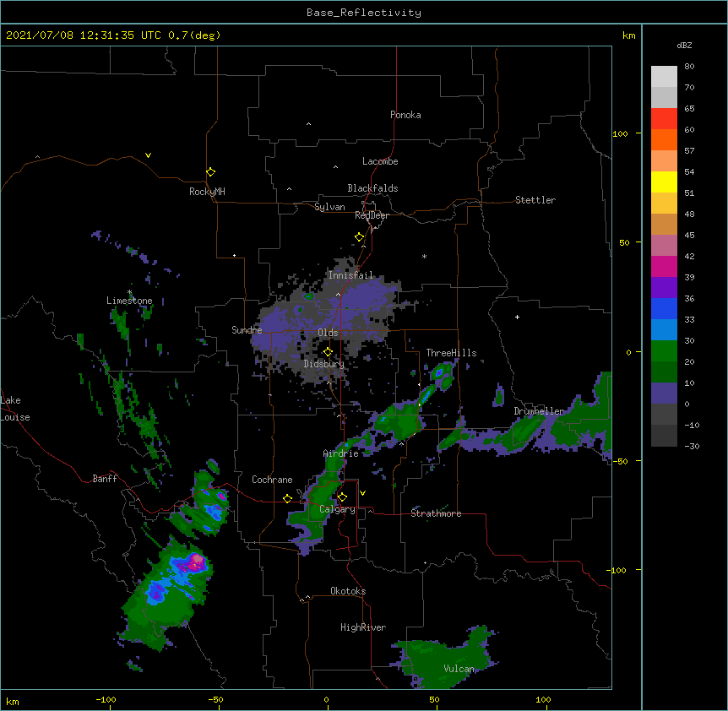Select the Limestone label
Screen dimensions: 728x711
tap(129, 301)
